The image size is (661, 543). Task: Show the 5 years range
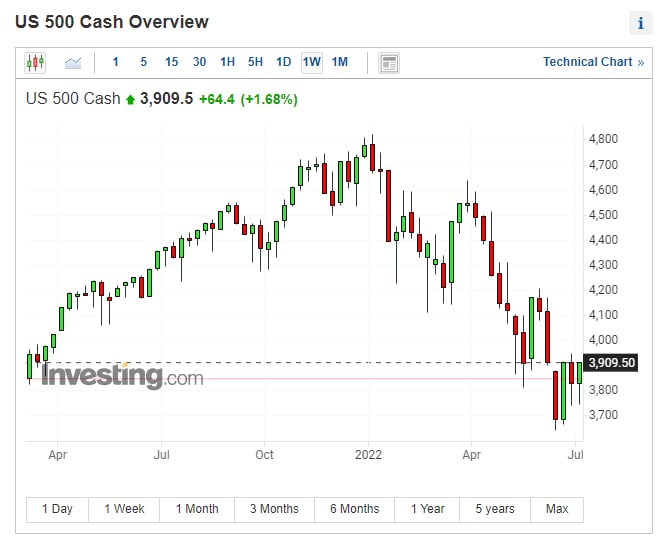point(495,509)
